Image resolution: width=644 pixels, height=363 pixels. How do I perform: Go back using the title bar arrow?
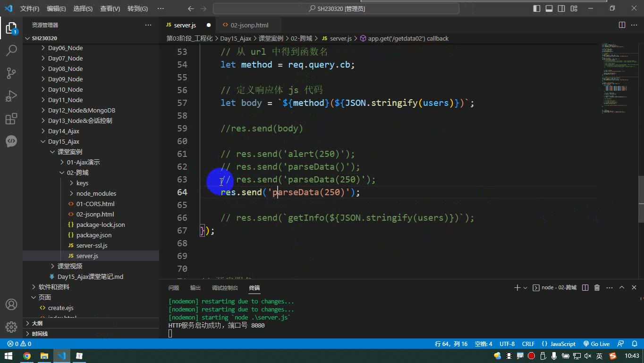191,9
